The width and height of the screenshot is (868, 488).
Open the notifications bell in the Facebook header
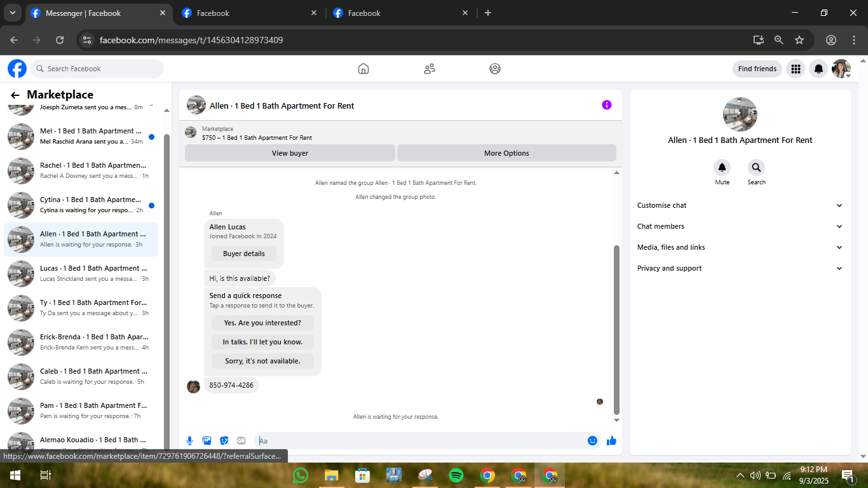click(819, 69)
